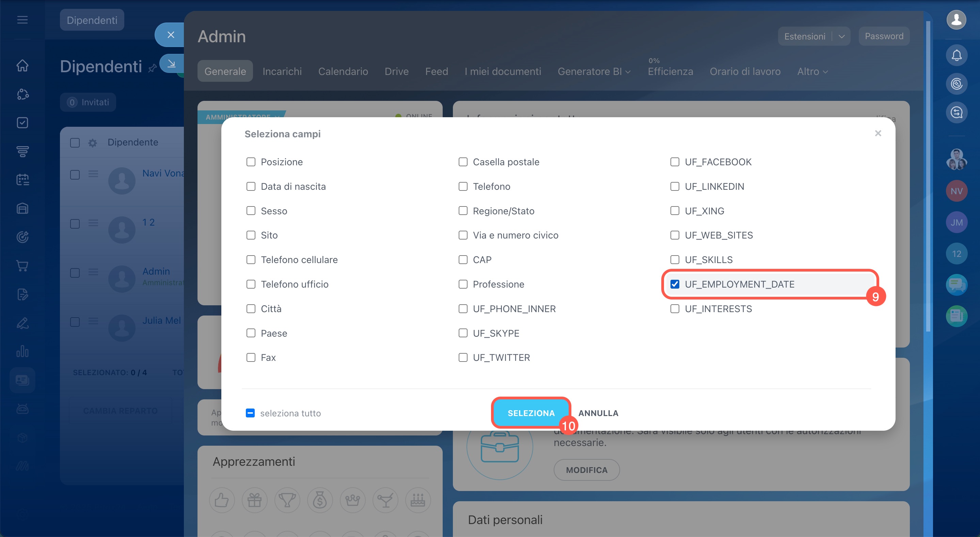Open notifications bell icon
Viewport: 980px width, 537px height.
click(x=956, y=56)
